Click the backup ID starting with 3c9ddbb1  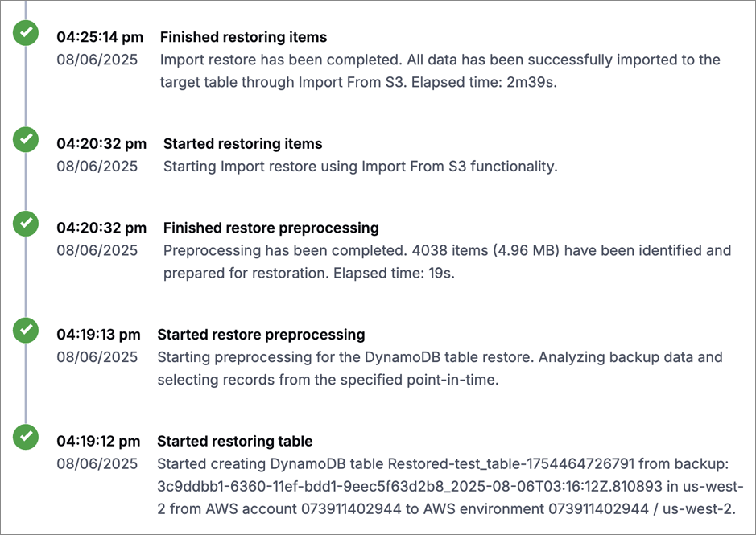(410, 486)
